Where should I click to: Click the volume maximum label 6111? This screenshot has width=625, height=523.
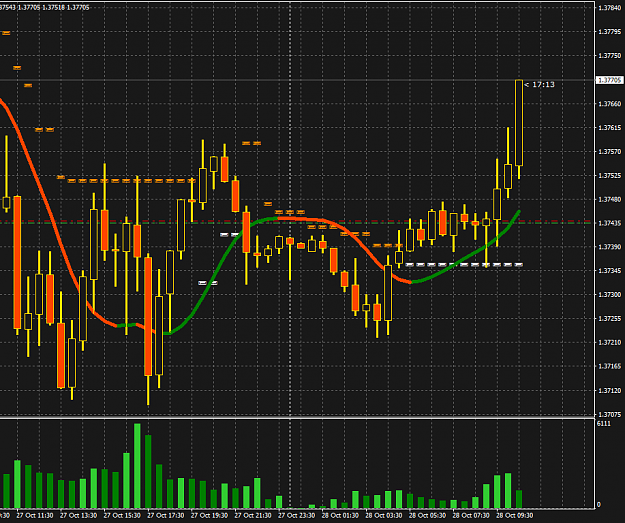pos(603,424)
